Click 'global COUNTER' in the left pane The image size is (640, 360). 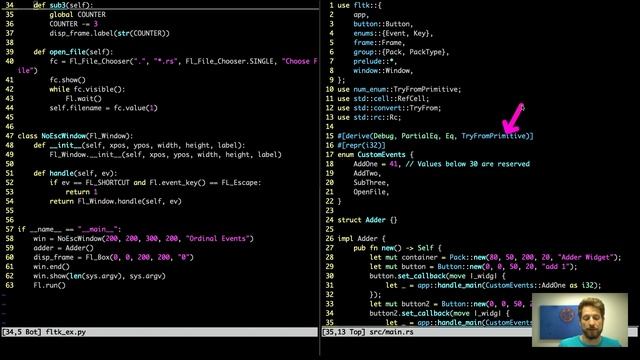click(x=78, y=15)
